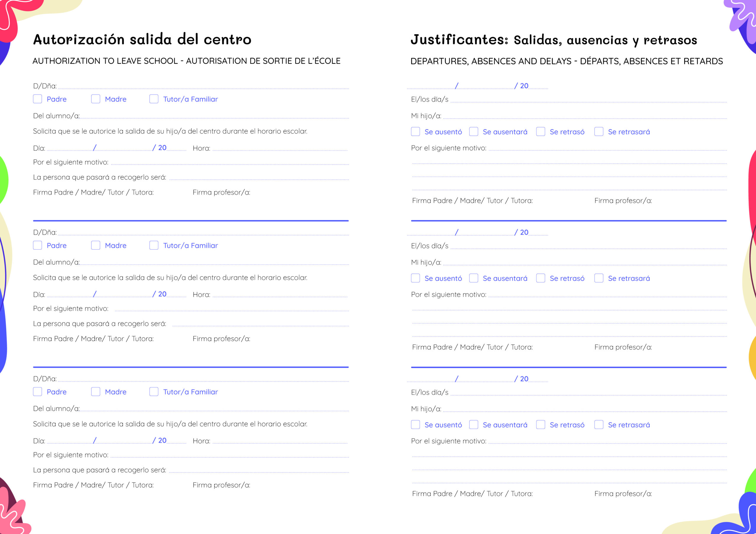756x534 pixels.
Task: Click the Mi hijo/a line in first justificante
Action: tap(585, 116)
